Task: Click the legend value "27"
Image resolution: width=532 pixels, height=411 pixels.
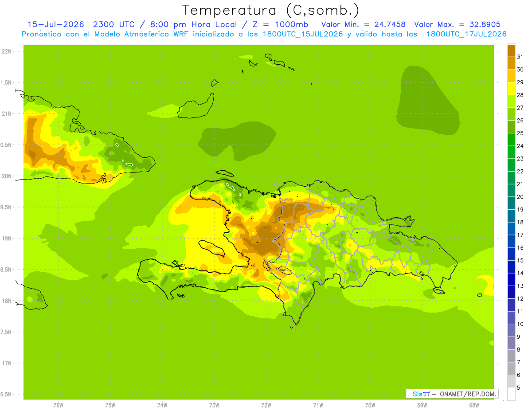Action: (x=520, y=107)
